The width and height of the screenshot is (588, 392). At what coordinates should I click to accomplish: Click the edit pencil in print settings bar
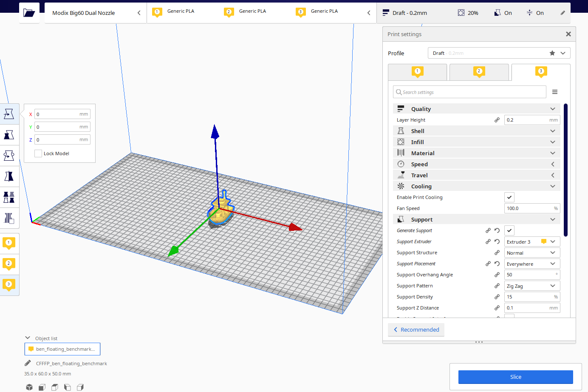pyautogui.click(x=563, y=13)
